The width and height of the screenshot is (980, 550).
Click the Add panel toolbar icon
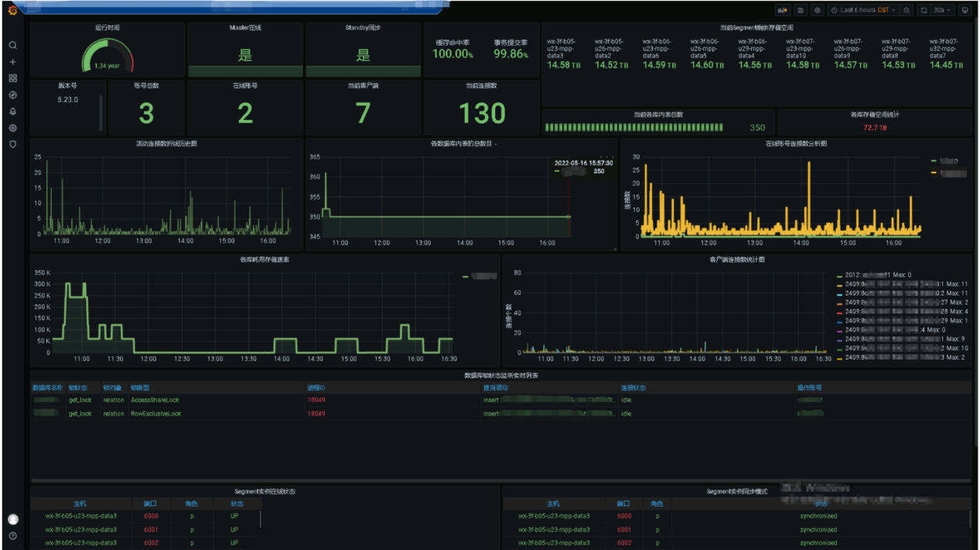coord(782,10)
